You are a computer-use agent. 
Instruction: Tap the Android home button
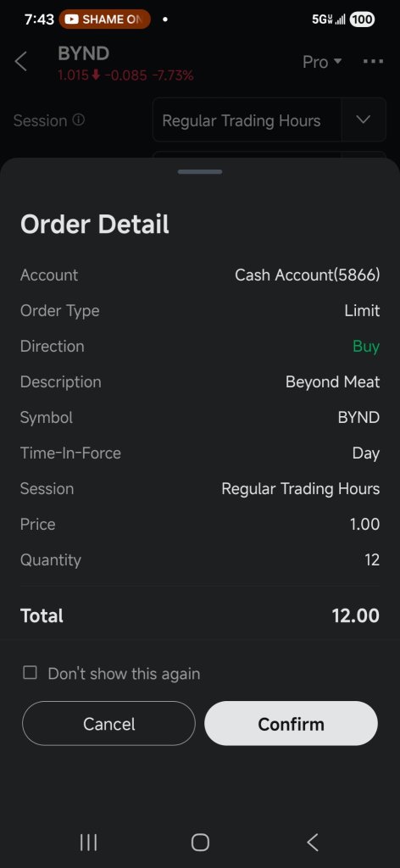click(x=200, y=843)
